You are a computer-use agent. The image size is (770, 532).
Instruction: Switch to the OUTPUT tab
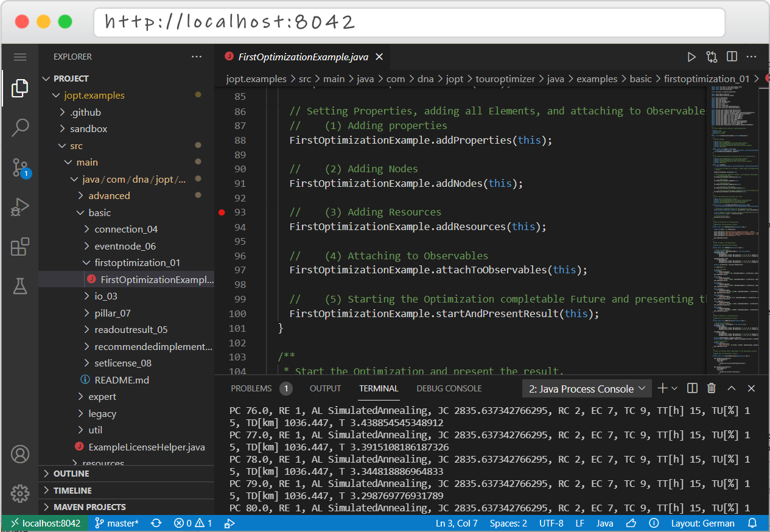click(325, 388)
